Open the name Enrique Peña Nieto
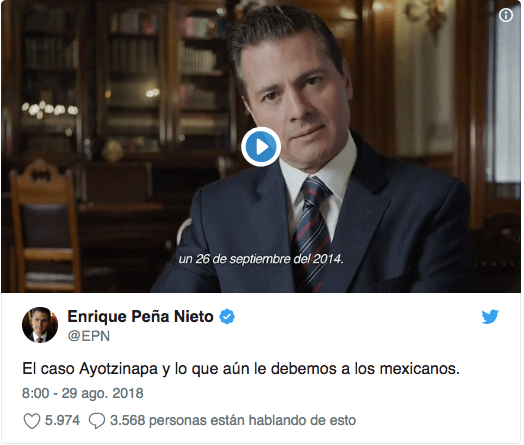 [x=140, y=316]
